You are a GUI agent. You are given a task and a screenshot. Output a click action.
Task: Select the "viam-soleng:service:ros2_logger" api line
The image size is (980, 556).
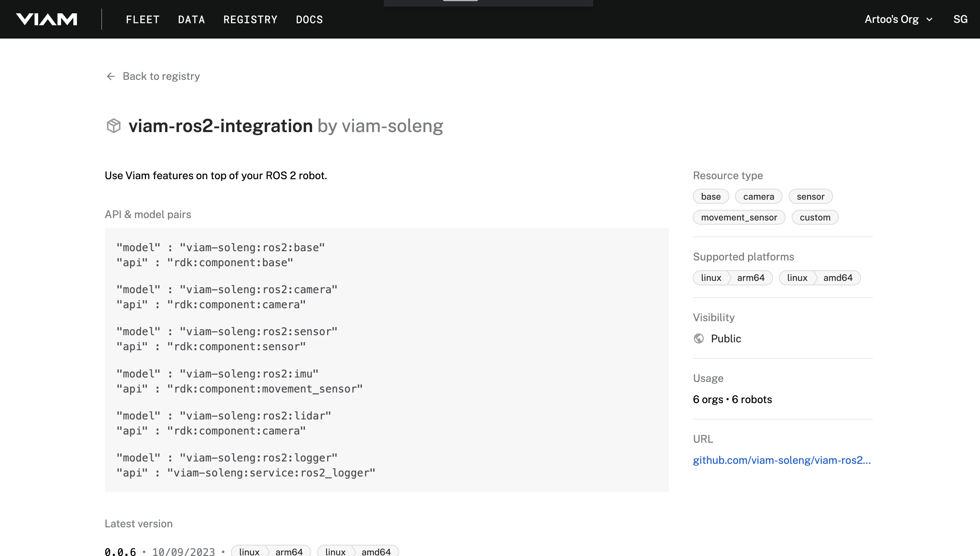coord(246,473)
